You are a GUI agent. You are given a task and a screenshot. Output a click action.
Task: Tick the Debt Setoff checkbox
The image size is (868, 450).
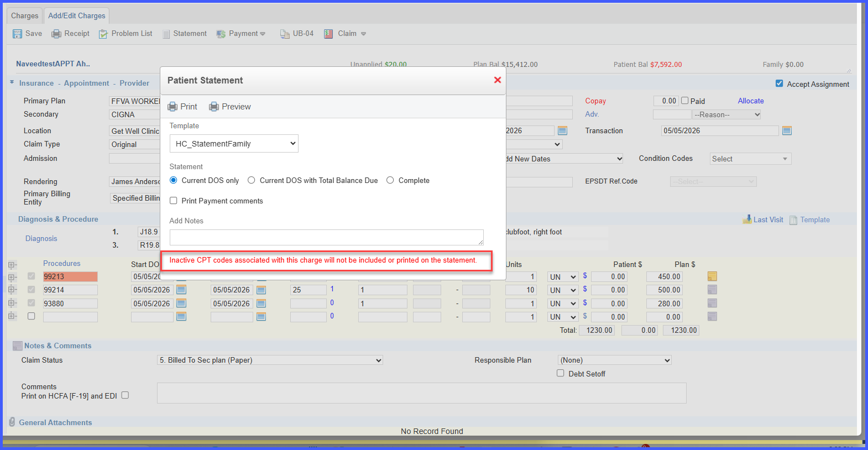[x=561, y=373]
